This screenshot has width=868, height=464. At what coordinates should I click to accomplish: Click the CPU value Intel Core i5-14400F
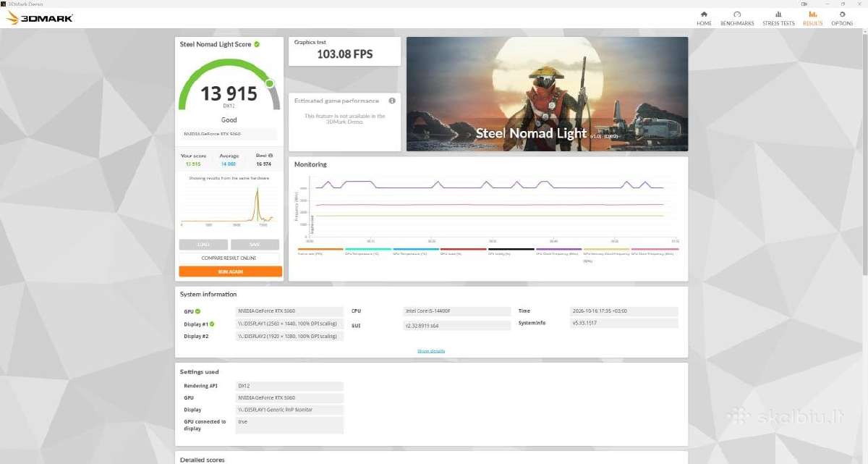(457, 311)
